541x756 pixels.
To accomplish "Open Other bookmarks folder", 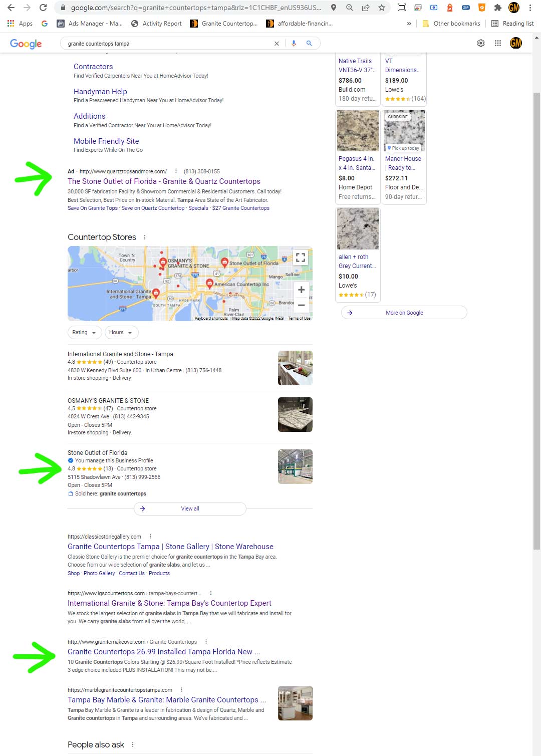I will tap(451, 24).
